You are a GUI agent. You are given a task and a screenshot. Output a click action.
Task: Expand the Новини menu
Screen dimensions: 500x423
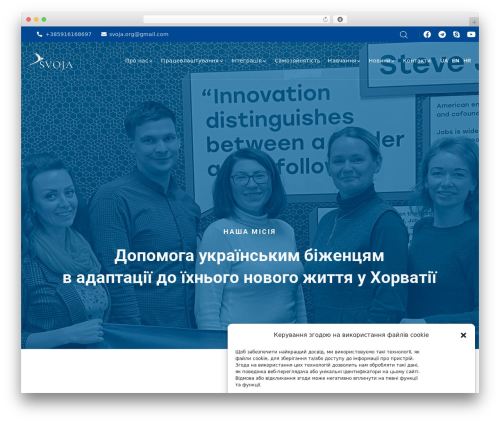click(x=381, y=61)
